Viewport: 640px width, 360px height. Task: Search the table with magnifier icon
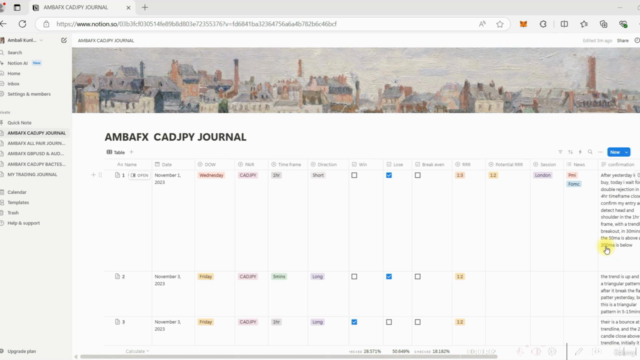(590, 152)
